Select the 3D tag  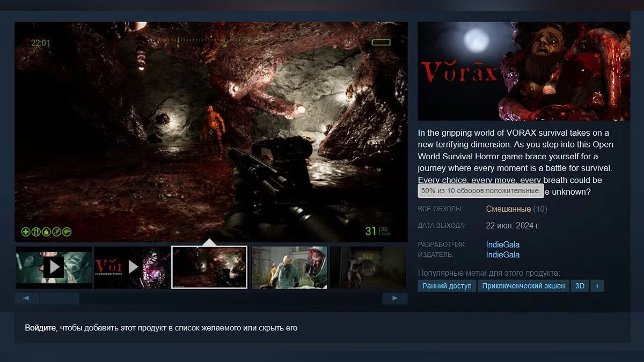point(580,286)
